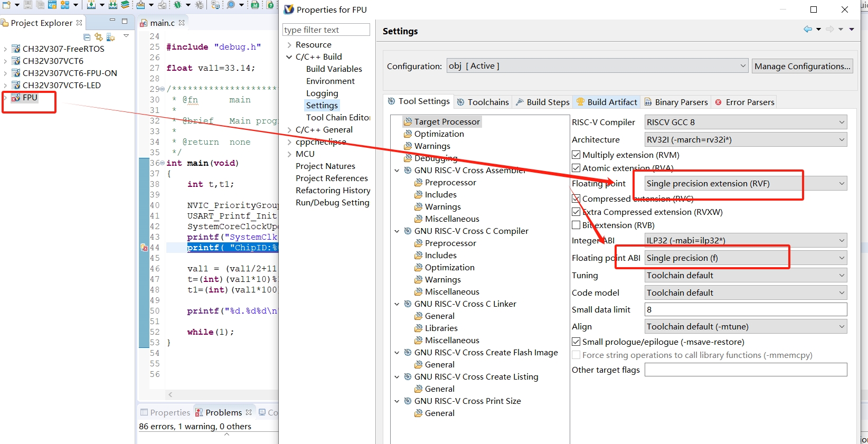Click the New file toolbar icon
This screenshot has width=868, height=444.
coord(6,5)
